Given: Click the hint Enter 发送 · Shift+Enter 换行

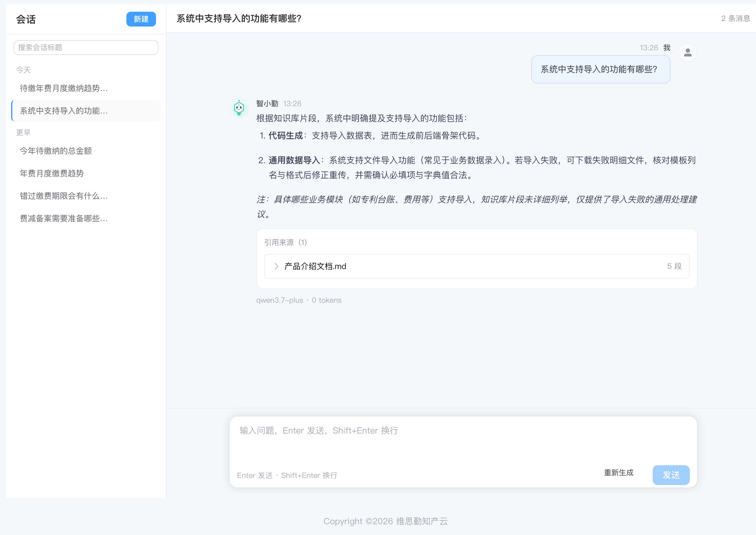Looking at the screenshot, I should pos(287,475).
